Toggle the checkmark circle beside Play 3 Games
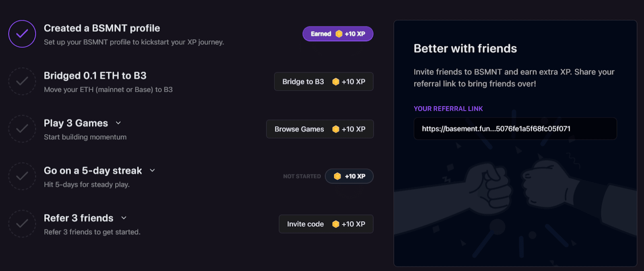The width and height of the screenshot is (644, 271). coord(22,129)
